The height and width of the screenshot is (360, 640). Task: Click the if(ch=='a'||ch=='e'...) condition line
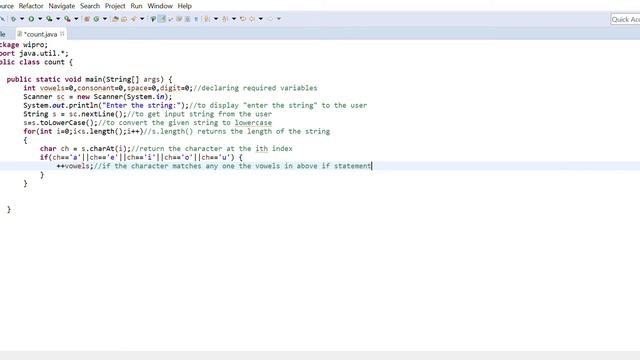tap(141, 157)
